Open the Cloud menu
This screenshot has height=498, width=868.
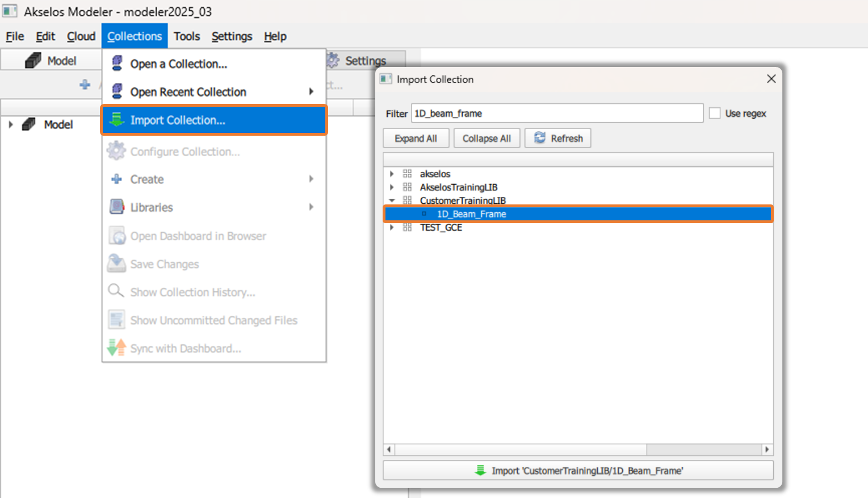pos(81,36)
